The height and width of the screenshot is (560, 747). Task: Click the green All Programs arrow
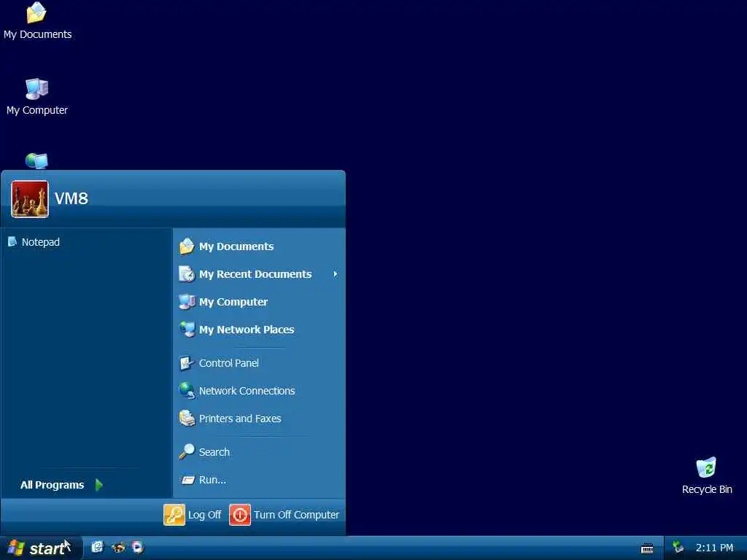(x=98, y=485)
